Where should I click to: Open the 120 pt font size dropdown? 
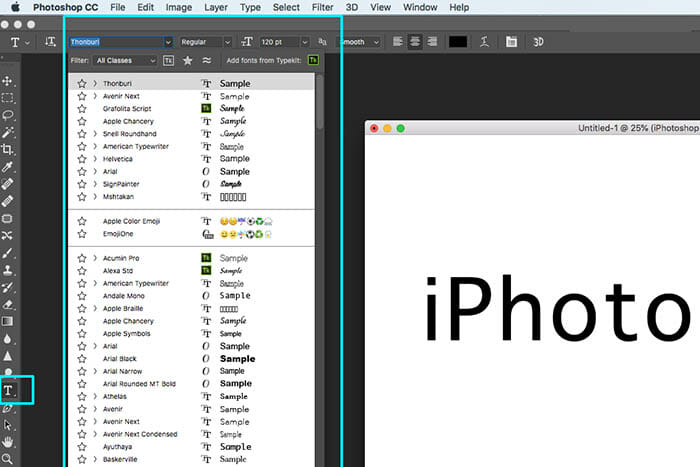tap(305, 42)
